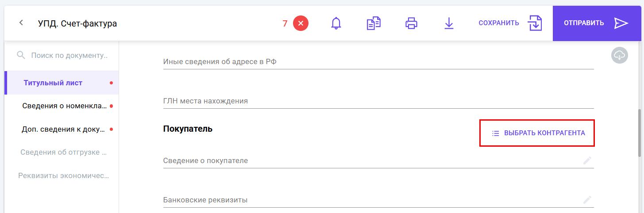644x213 pixels.
Task: Edit buyer info with pencil icon
Action: pos(587,161)
